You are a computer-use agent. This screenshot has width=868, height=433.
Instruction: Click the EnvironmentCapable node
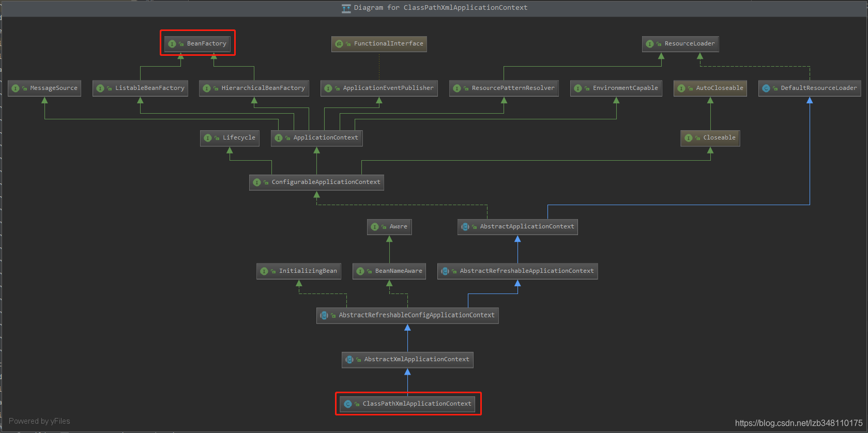pyautogui.click(x=616, y=88)
